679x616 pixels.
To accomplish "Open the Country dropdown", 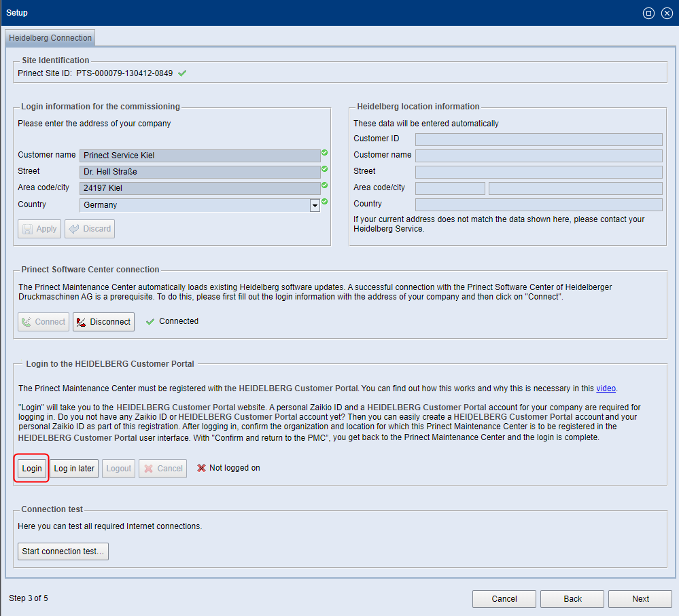I will (315, 204).
